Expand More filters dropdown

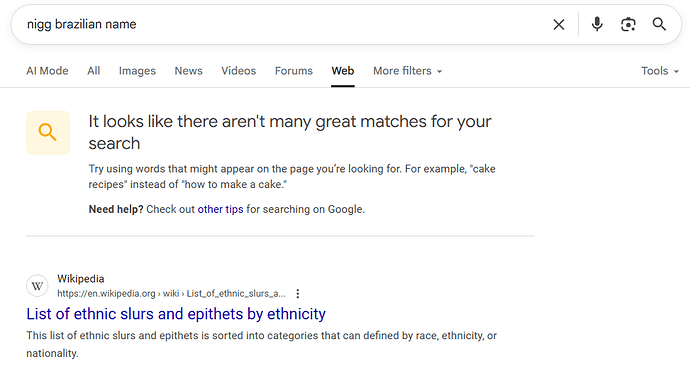tap(407, 71)
